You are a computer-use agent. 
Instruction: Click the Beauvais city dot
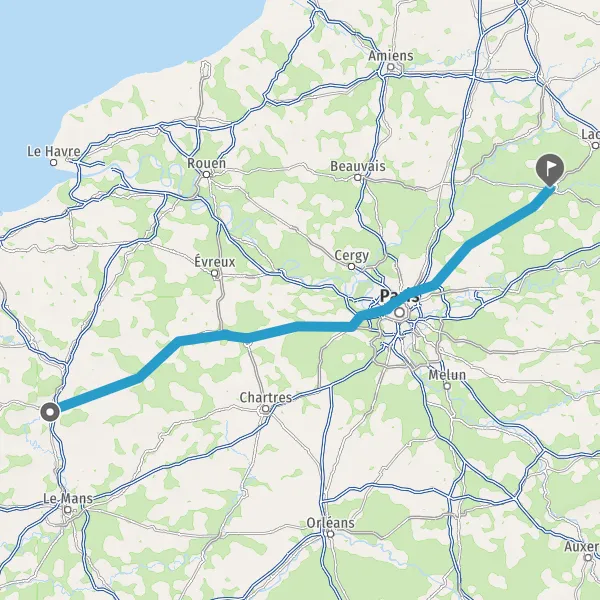[358, 178]
